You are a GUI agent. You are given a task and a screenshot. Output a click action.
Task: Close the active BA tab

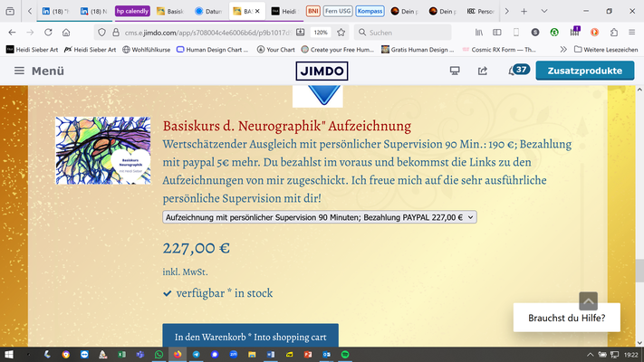(257, 11)
